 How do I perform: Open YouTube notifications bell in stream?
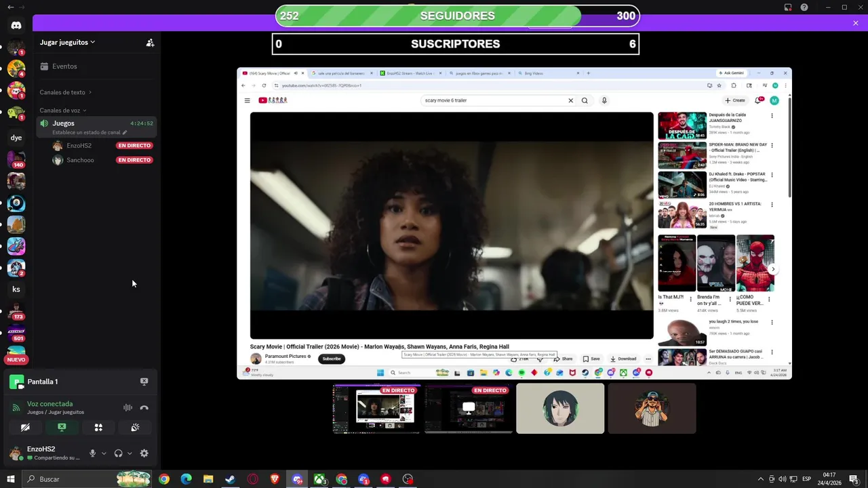[x=758, y=100]
